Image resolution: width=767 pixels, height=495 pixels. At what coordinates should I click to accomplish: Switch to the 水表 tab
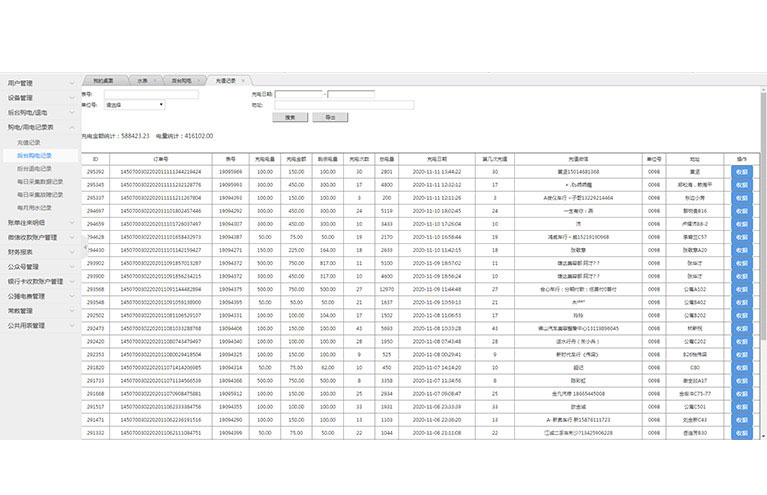(142, 81)
